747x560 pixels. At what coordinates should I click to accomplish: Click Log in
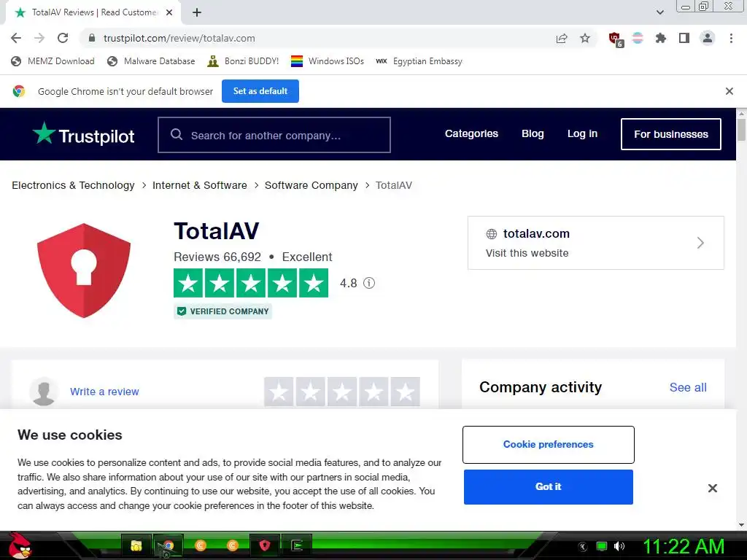pyautogui.click(x=582, y=134)
